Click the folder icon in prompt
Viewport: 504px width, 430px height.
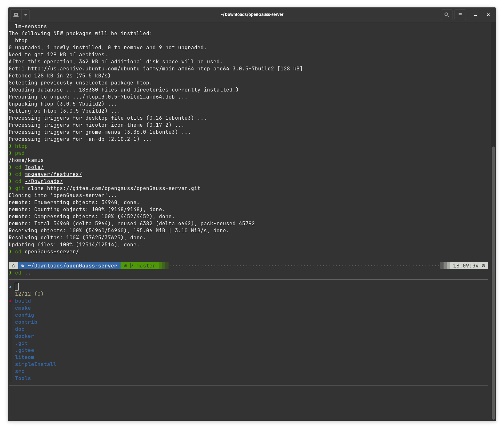coord(23,266)
